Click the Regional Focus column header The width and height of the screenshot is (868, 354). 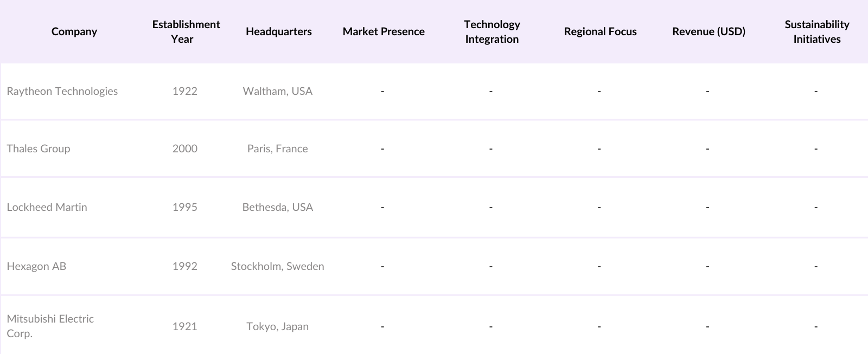[600, 31]
